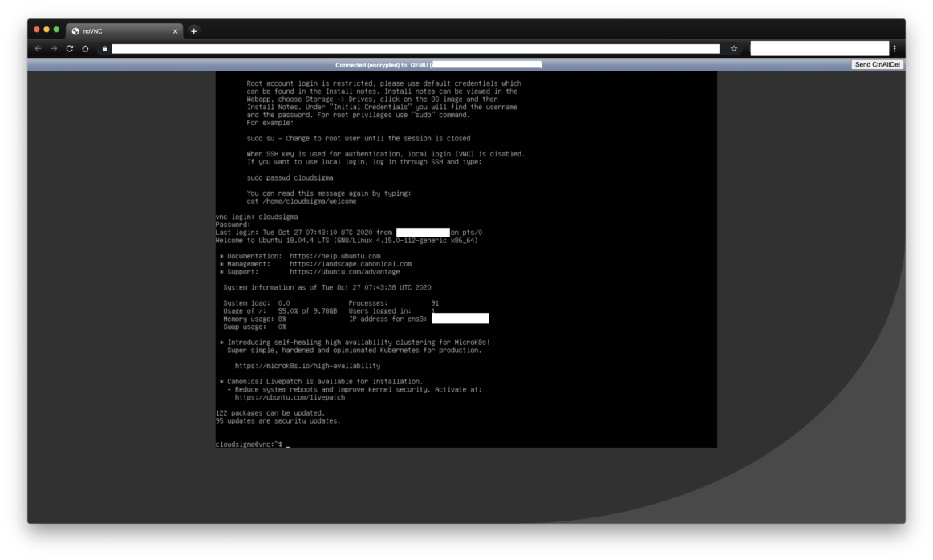Click the browser back arrow icon
This screenshot has height=560, width=933.
(37, 47)
